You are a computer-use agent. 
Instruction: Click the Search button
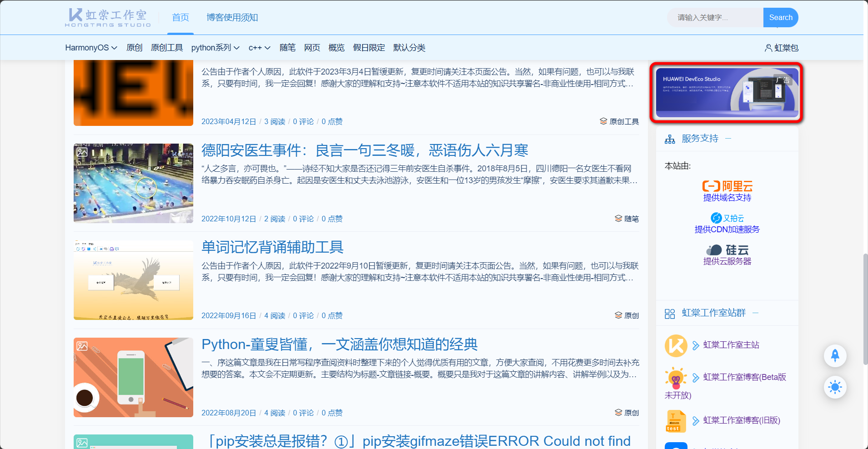(781, 17)
